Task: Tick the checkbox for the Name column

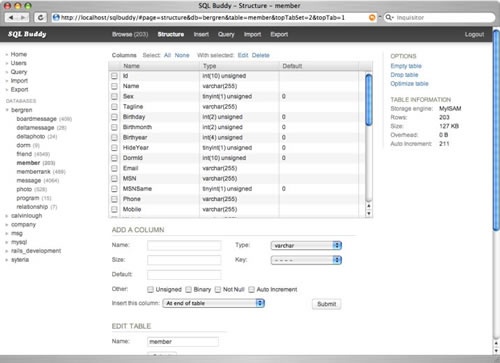Action: point(114,86)
